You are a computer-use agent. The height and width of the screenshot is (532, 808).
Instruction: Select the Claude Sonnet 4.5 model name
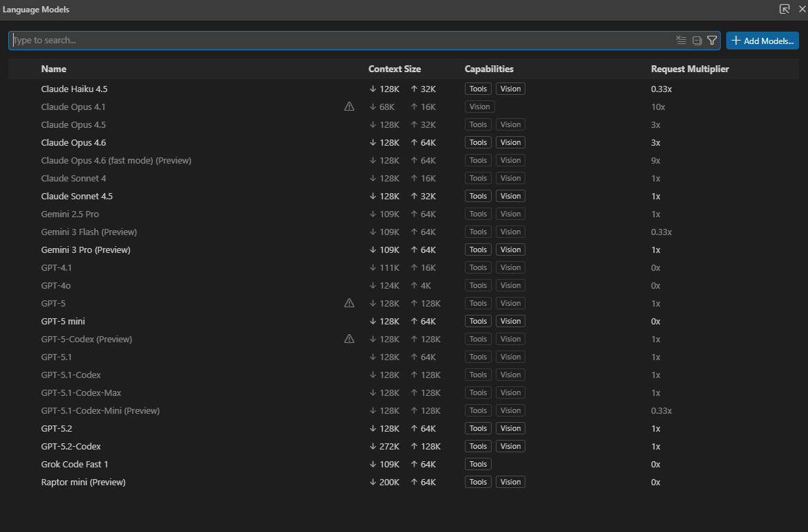(77, 196)
